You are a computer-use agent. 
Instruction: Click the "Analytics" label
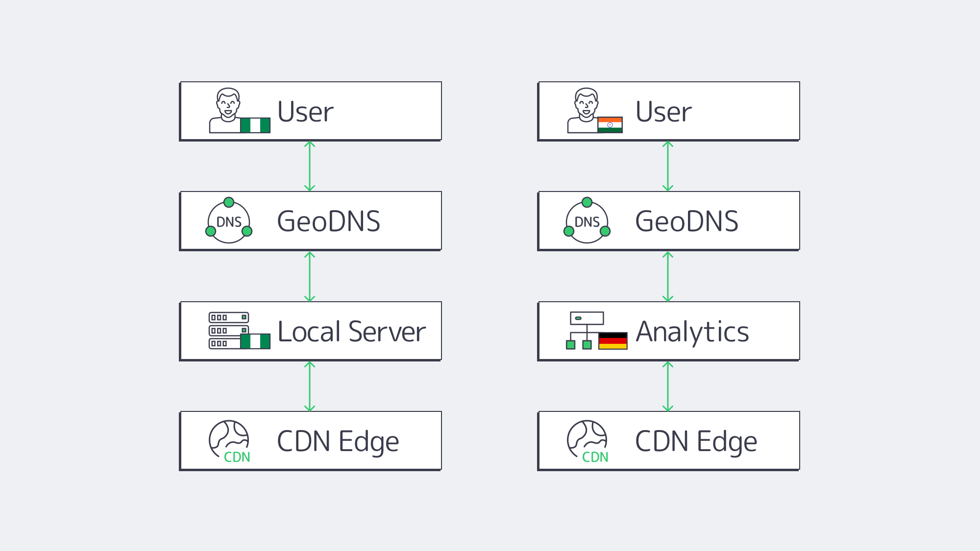[692, 333]
